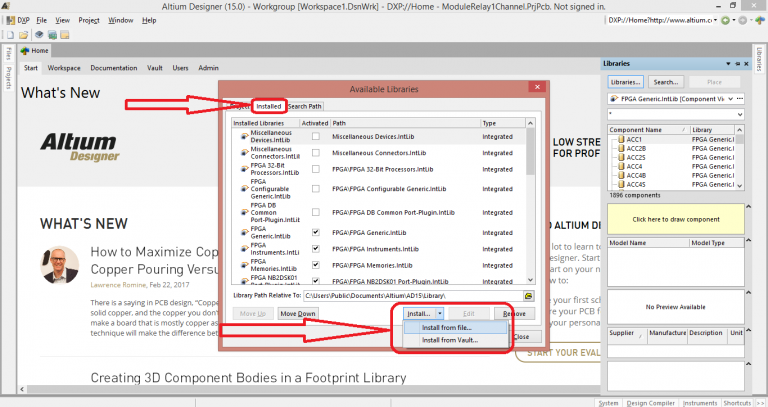Switch to the Search Path tab
The image size is (768, 407).
[x=305, y=106]
